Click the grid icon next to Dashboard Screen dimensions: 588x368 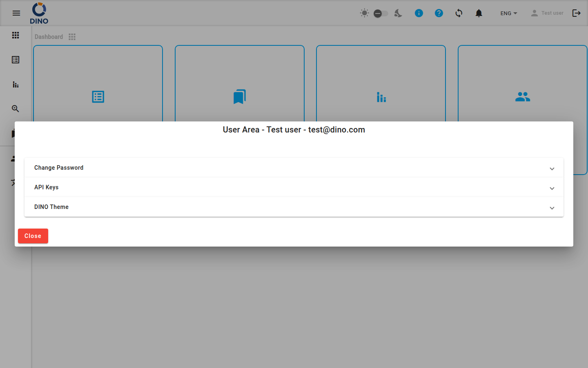tap(72, 37)
